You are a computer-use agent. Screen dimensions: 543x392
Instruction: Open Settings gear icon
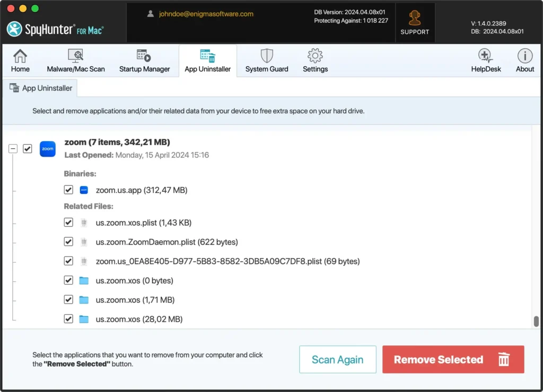[x=315, y=56]
